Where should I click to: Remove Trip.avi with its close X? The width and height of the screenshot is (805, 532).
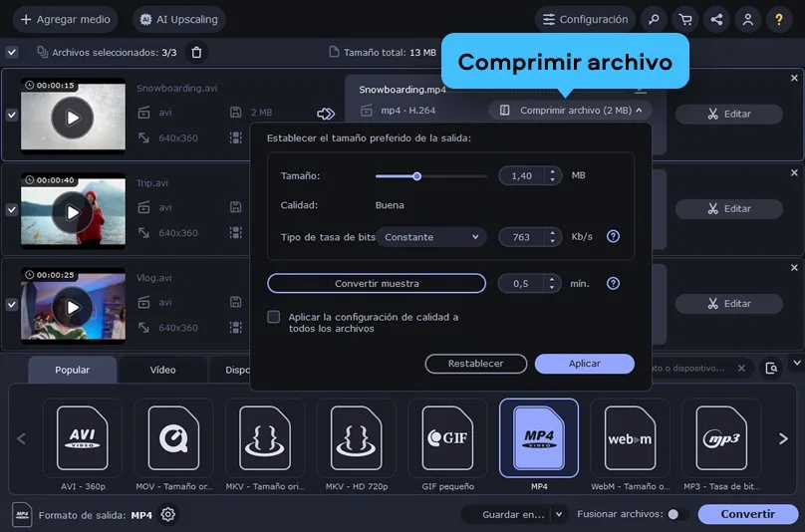(x=794, y=173)
